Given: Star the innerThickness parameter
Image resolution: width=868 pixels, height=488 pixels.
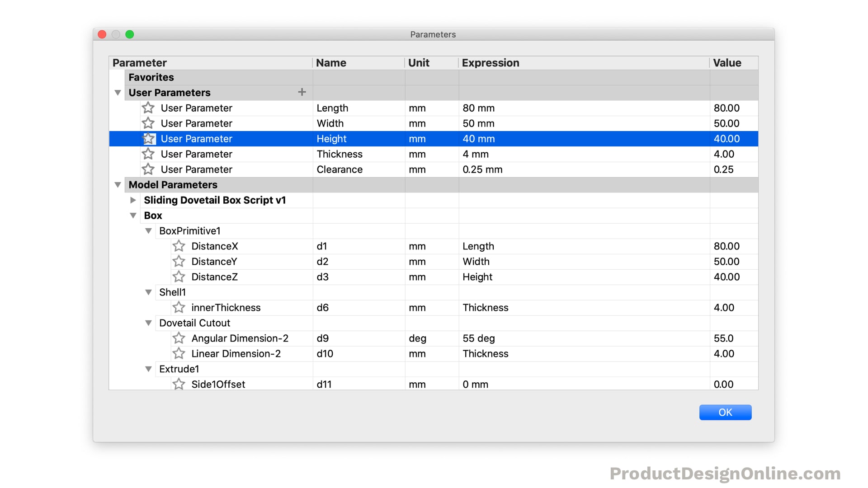Looking at the screenshot, I should tap(179, 308).
